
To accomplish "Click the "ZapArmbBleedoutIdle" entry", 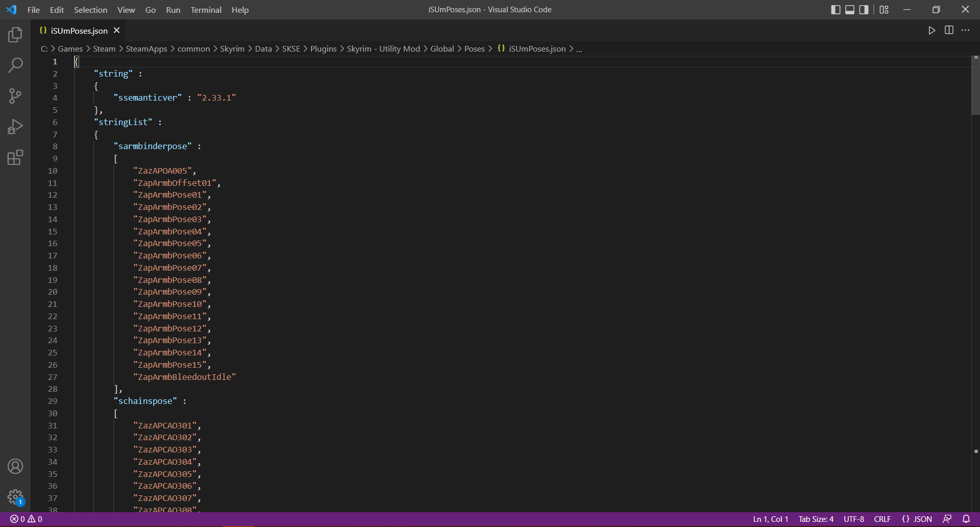I will pyautogui.click(x=184, y=377).
